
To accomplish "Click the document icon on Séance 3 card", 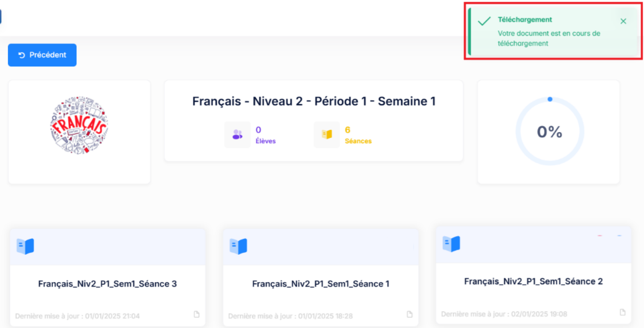I will [196, 315].
